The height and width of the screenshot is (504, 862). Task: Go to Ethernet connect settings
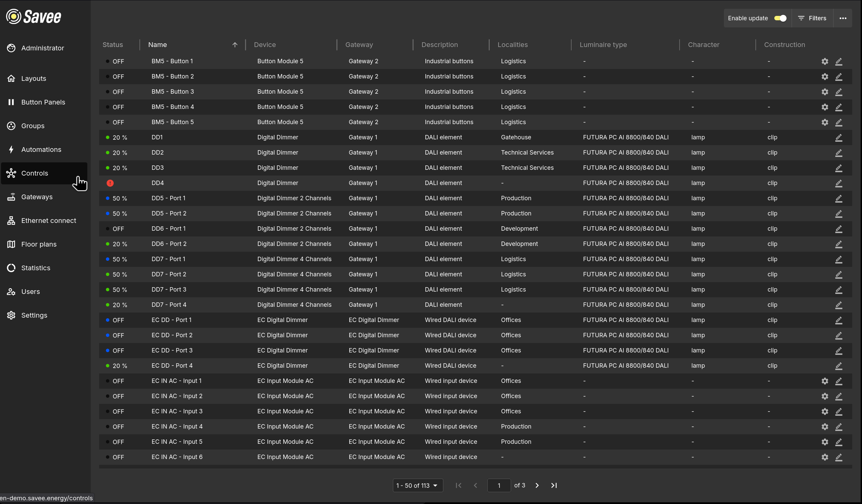(x=49, y=220)
